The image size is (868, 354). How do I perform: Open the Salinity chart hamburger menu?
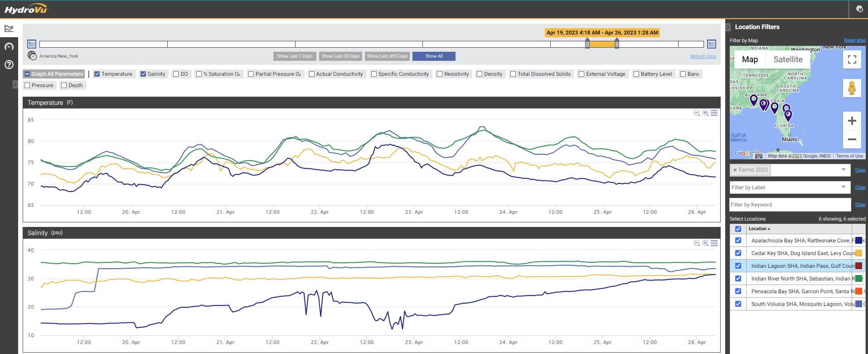[x=714, y=243]
